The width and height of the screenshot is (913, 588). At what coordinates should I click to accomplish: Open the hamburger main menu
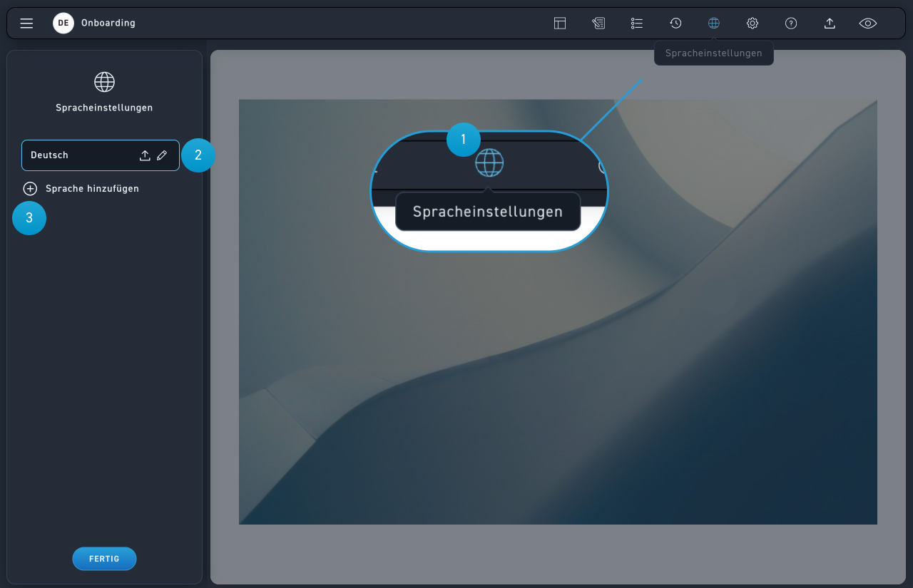(x=26, y=24)
